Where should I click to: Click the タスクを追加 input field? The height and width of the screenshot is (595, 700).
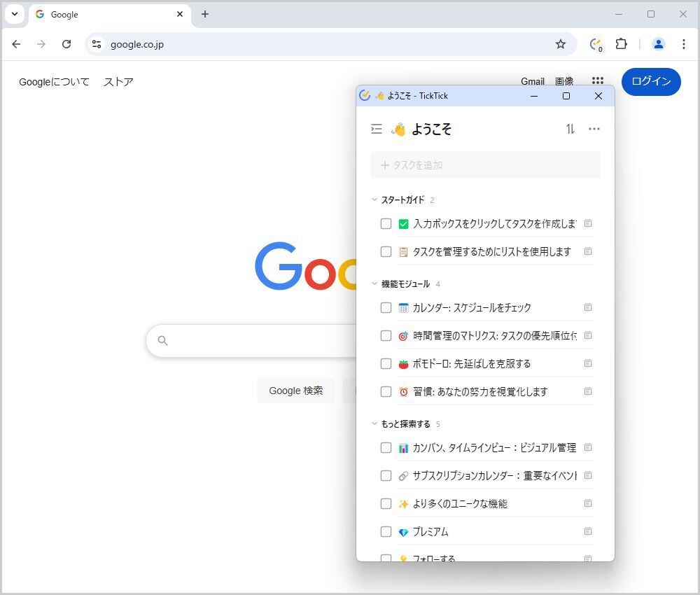[x=485, y=165]
